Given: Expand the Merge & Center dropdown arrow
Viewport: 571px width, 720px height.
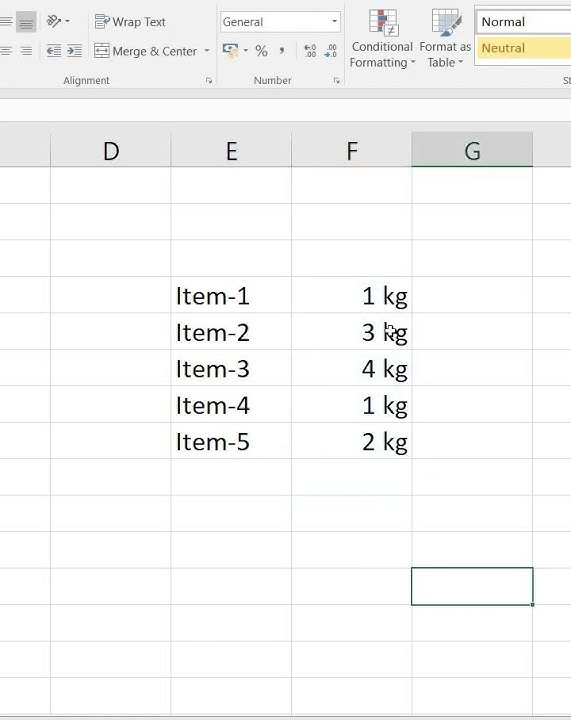Looking at the screenshot, I should pyautogui.click(x=207, y=51).
